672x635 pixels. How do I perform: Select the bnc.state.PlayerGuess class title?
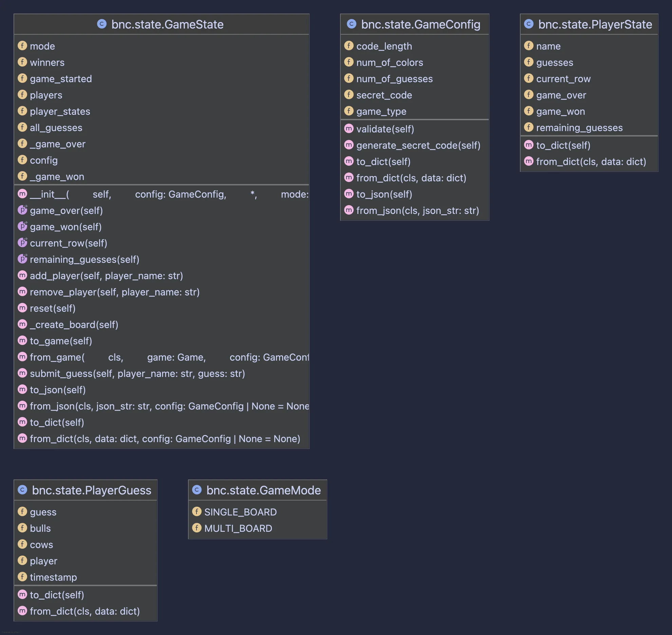pos(92,490)
